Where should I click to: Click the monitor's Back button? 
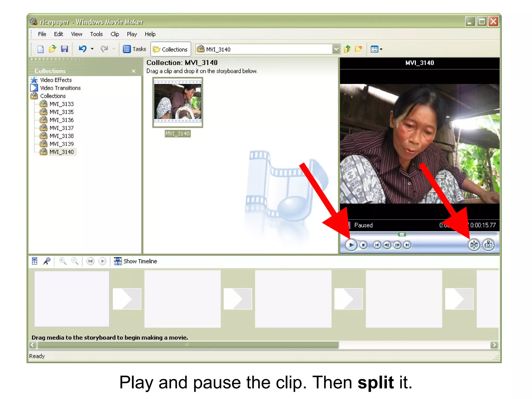click(x=377, y=245)
